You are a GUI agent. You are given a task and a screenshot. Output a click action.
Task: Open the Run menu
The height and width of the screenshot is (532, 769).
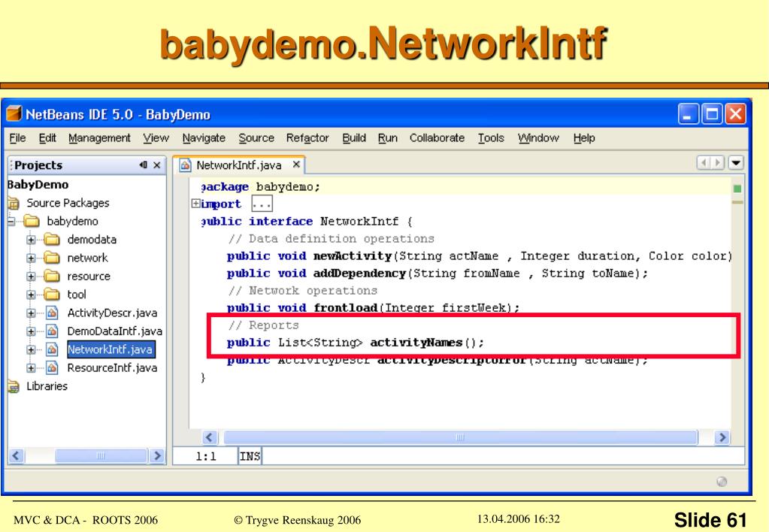(387, 138)
